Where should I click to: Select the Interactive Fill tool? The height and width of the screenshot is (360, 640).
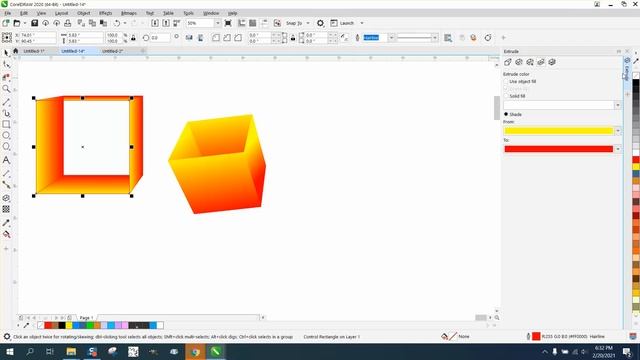pyautogui.click(x=6, y=234)
